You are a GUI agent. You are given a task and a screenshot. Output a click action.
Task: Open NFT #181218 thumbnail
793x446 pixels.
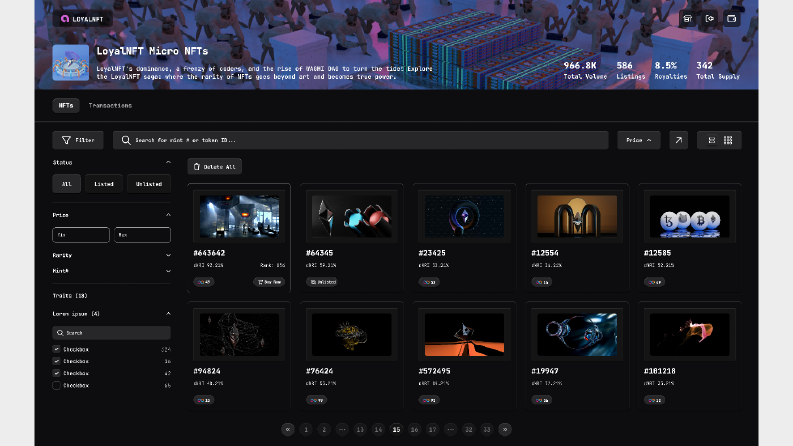point(690,334)
